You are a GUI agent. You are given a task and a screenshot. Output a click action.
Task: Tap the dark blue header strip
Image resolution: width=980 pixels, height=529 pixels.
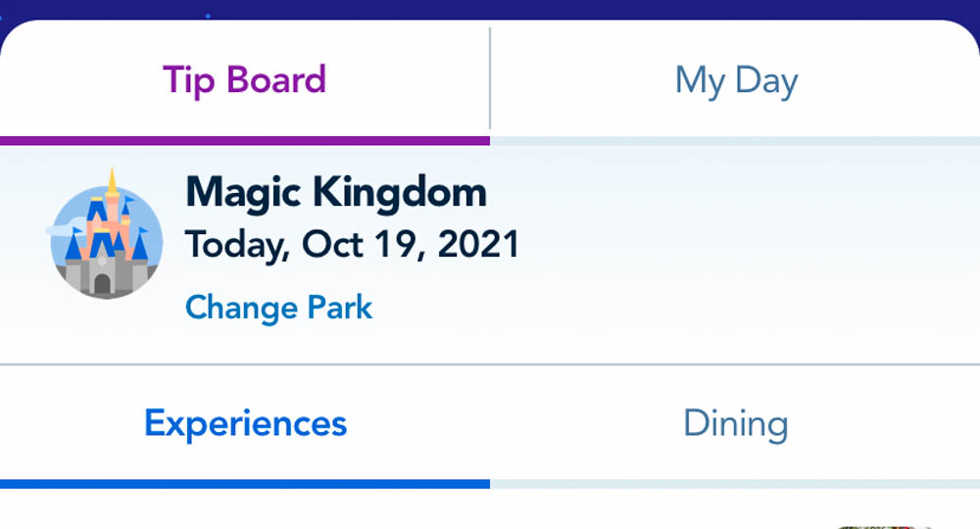click(x=490, y=10)
